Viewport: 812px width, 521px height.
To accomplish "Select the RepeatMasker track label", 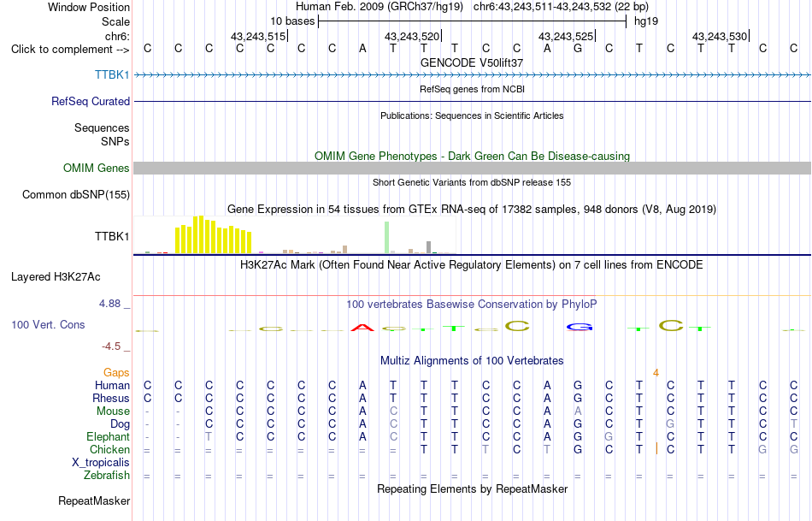I will coord(94,500).
